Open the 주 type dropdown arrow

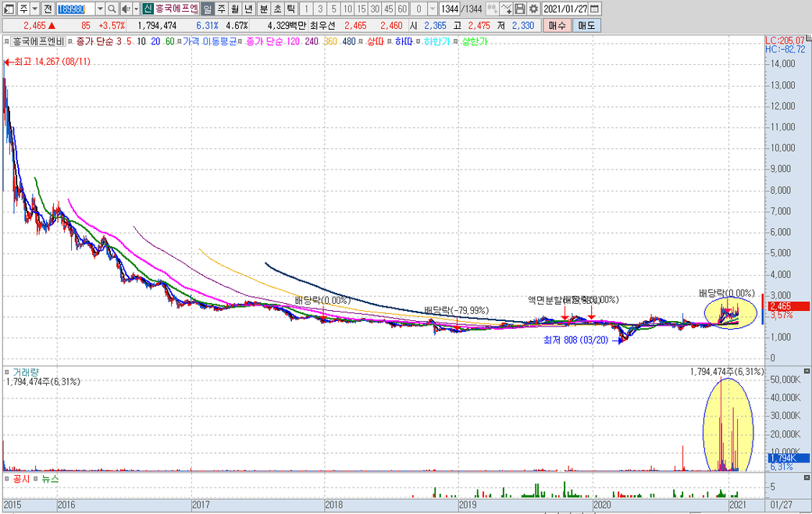(34, 9)
